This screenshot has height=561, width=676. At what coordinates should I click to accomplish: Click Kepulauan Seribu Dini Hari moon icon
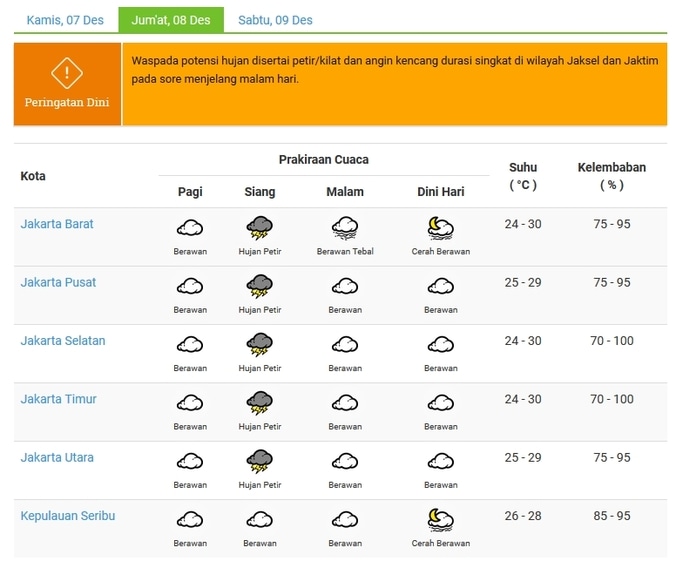coord(440,520)
